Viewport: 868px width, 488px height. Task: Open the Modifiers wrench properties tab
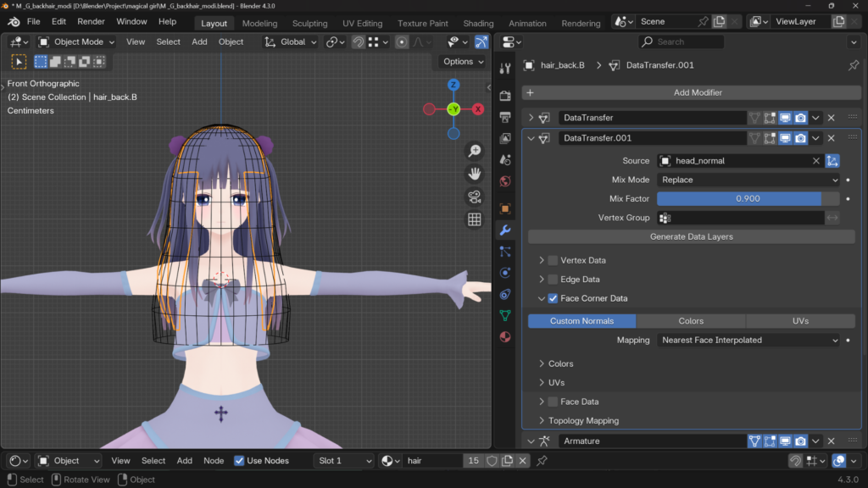coord(505,230)
